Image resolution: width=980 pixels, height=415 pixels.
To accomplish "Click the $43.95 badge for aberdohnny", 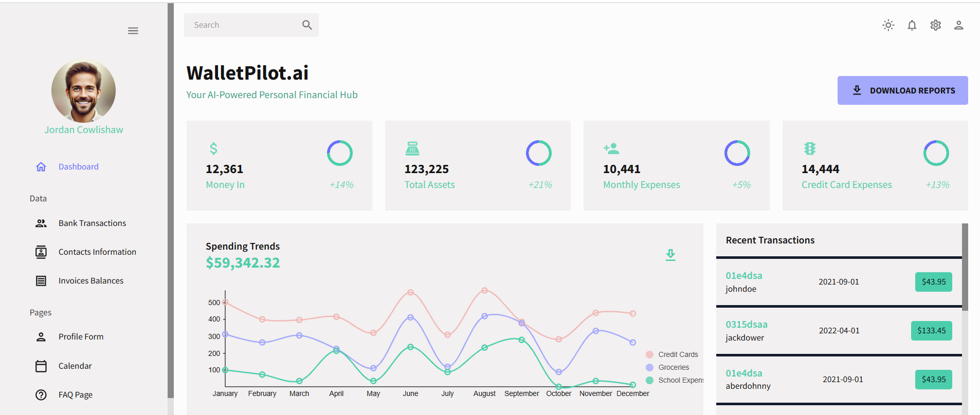I will coord(934,380).
